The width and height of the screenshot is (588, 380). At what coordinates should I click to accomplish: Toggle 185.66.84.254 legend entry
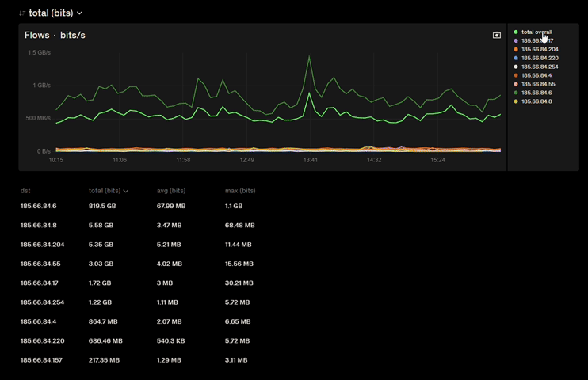click(x=540, y=67)
